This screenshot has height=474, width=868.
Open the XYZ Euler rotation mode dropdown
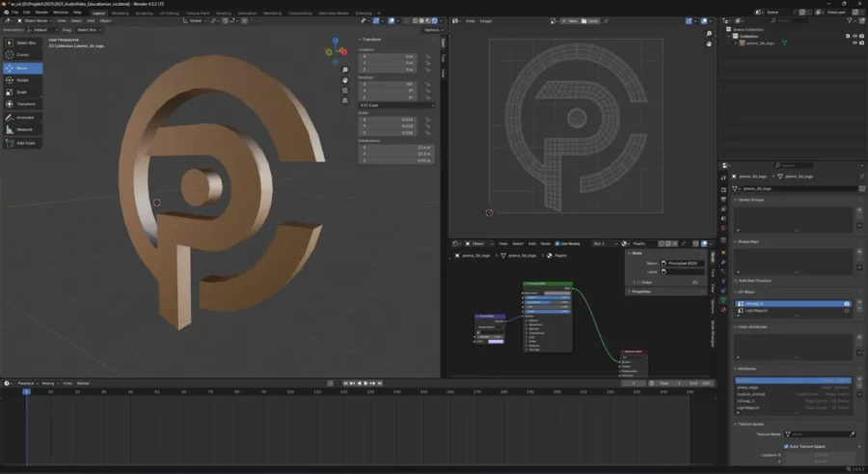pyautogui.click(x=395, y=104)
